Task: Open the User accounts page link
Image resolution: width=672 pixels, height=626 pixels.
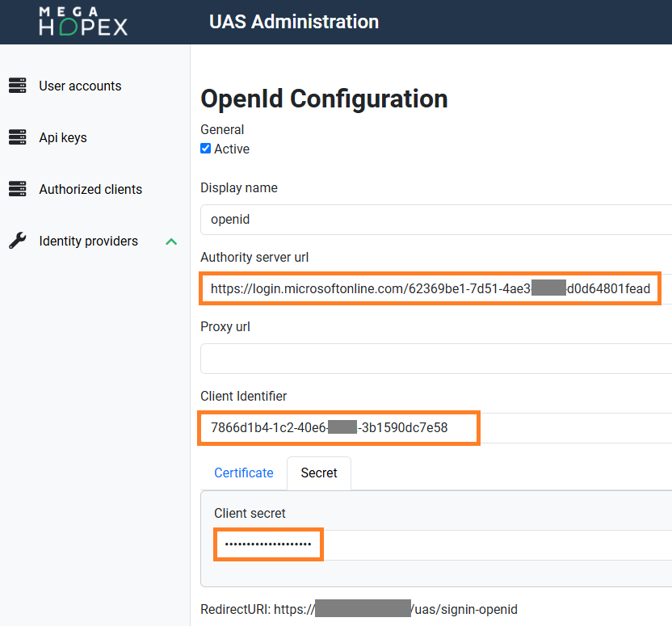Action: point(80,86)
